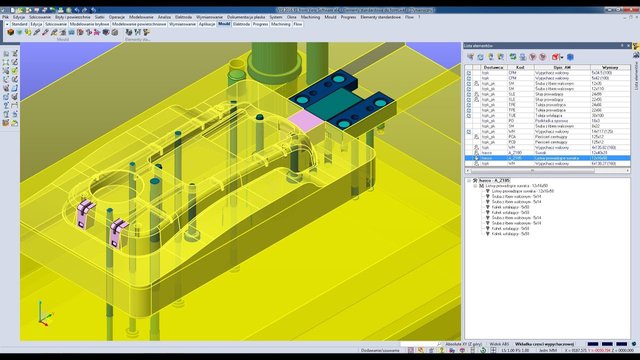This screenshot has height=360, width=640.
Task: Select hasco - A_2195 tree root label
Action: coord(494,180)
